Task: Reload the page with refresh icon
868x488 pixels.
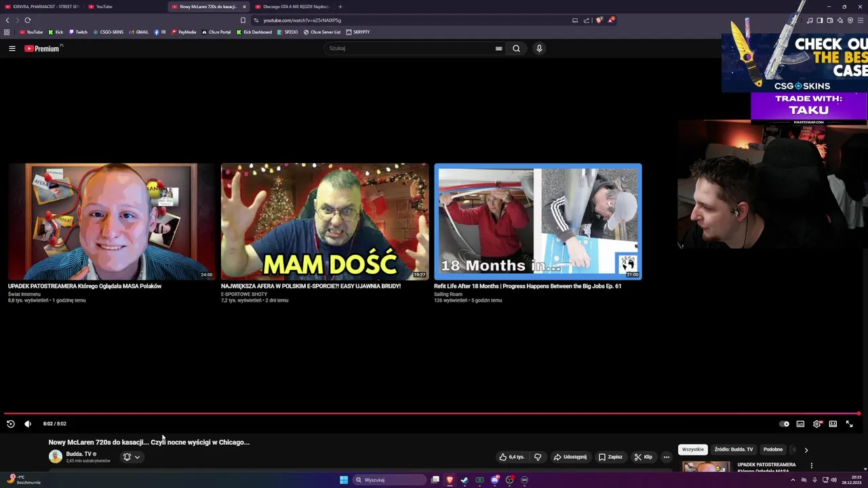Action: pos(28,20)
